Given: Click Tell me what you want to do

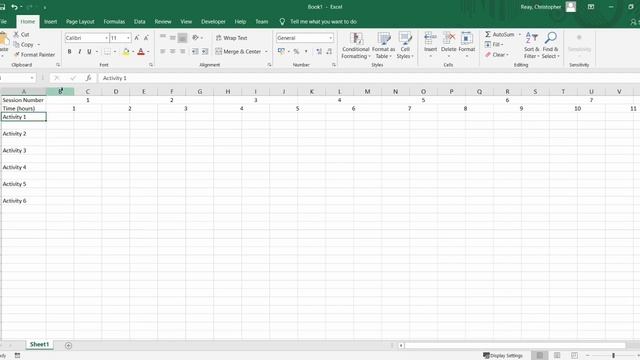Looking at the screenshot, I should [323, 22].
